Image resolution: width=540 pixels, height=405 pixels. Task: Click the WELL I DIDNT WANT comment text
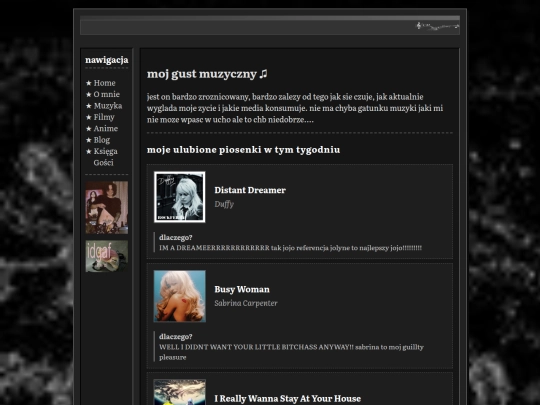(x=291, y=352)
